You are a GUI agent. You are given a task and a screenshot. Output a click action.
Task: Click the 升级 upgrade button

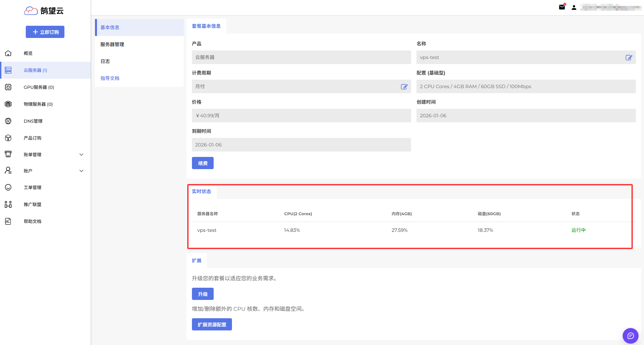(x=202, y=294)
